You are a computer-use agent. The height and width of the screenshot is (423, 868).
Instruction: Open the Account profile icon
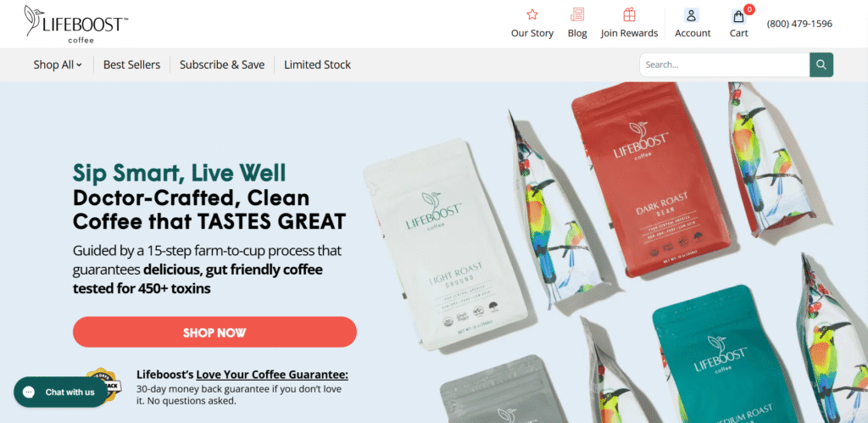692,15
